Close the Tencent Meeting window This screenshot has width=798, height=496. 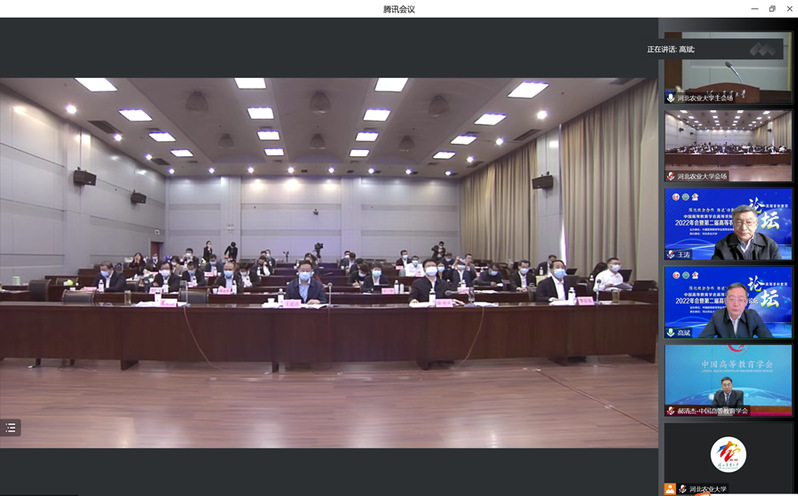tap(789, 8)
